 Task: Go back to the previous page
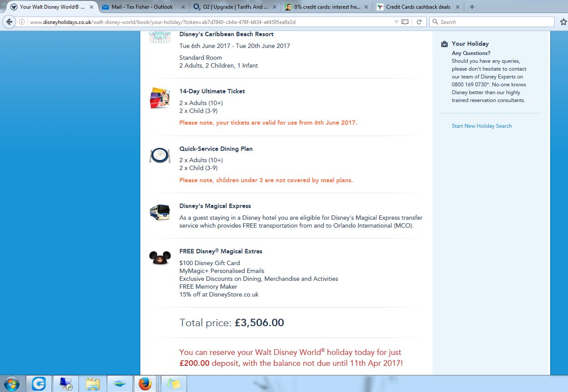point(9,22)
